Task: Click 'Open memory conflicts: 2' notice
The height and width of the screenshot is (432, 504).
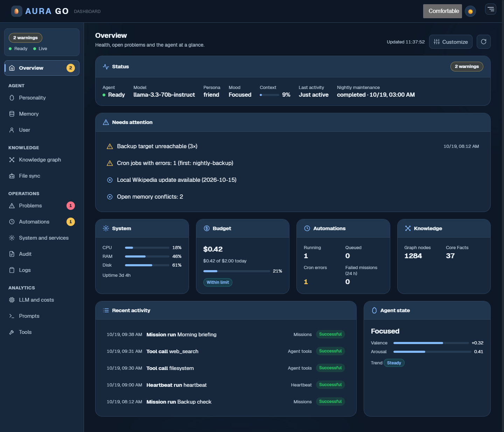Action: point(293,197)
